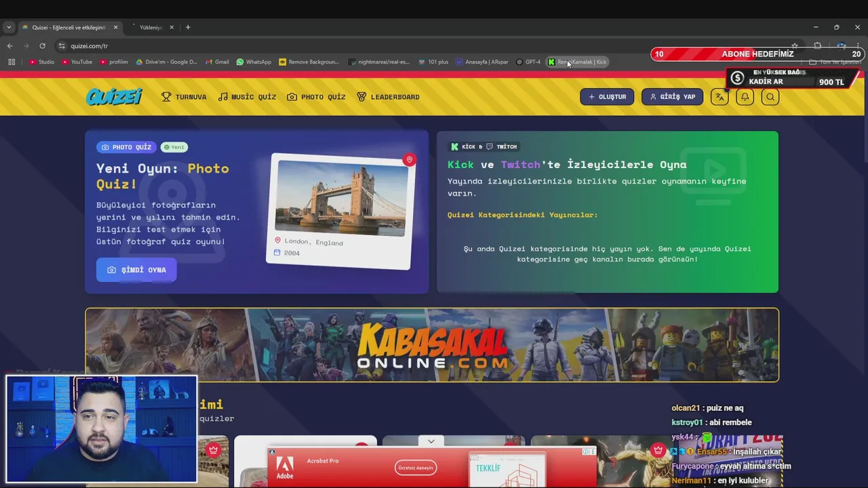Open the Leaderboard page
The height and width of the screenshot is (488, 868).
388,97
